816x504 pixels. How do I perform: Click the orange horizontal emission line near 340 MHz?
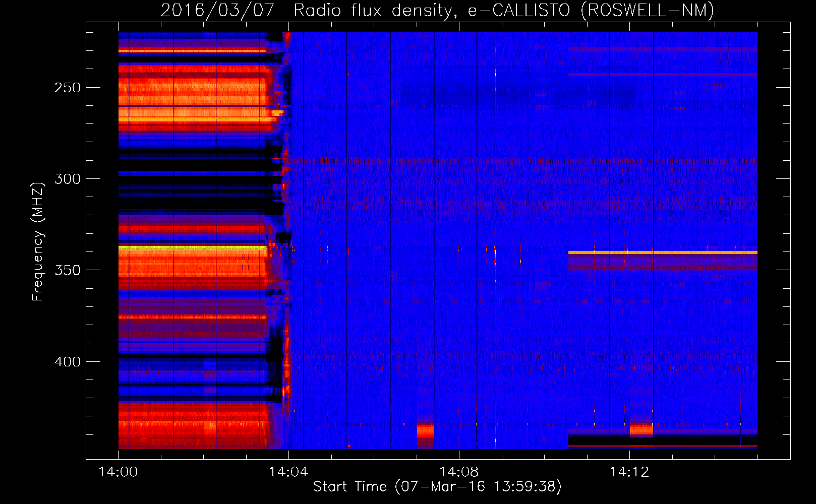[x=663, y=252]
